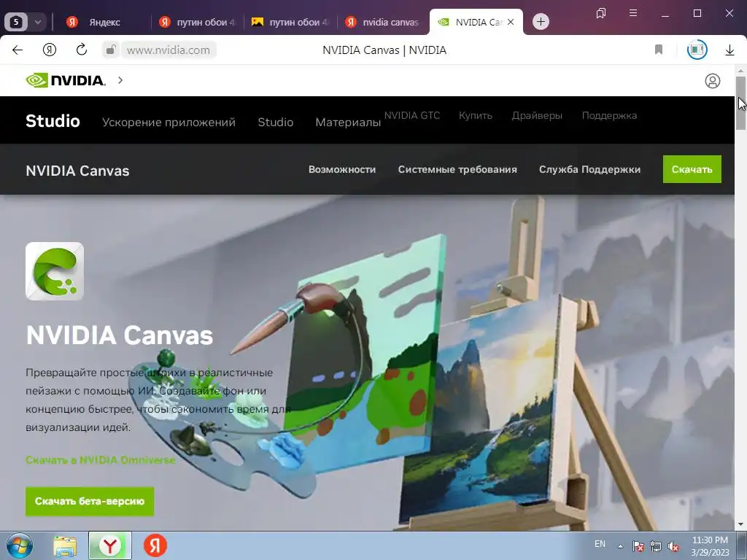The height and width of the screenshot is (560, 747).
Task: Open the Поддержка link
Action: [609, 116]
